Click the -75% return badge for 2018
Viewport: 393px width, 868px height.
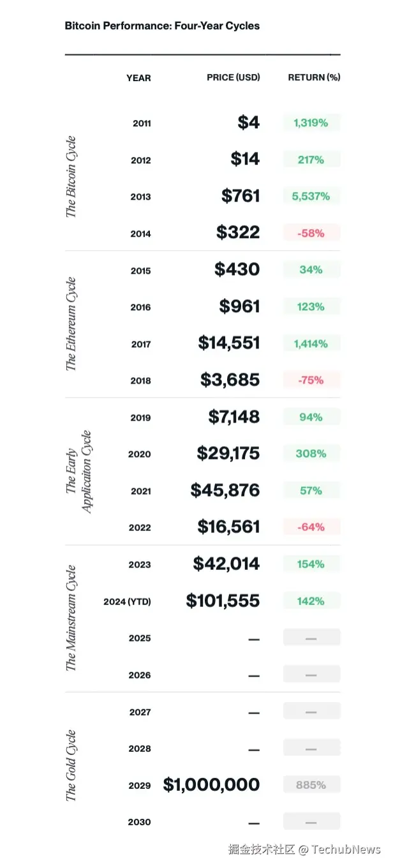pyautogui.click(x=311, y=380)
